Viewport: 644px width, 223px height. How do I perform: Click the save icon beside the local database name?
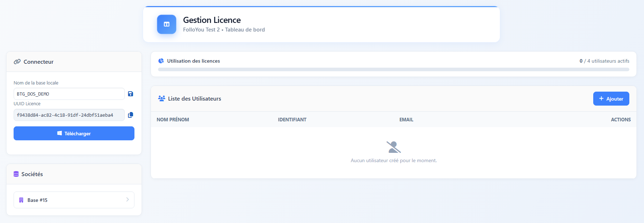[131, 94]
